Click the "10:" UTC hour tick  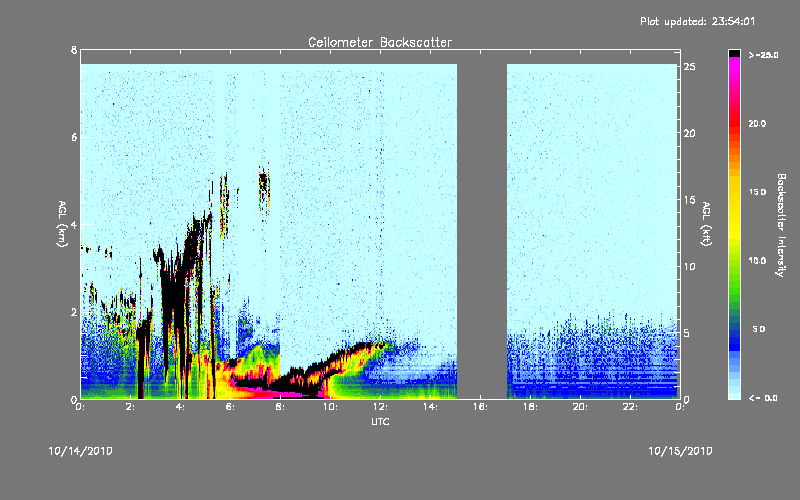331,407
